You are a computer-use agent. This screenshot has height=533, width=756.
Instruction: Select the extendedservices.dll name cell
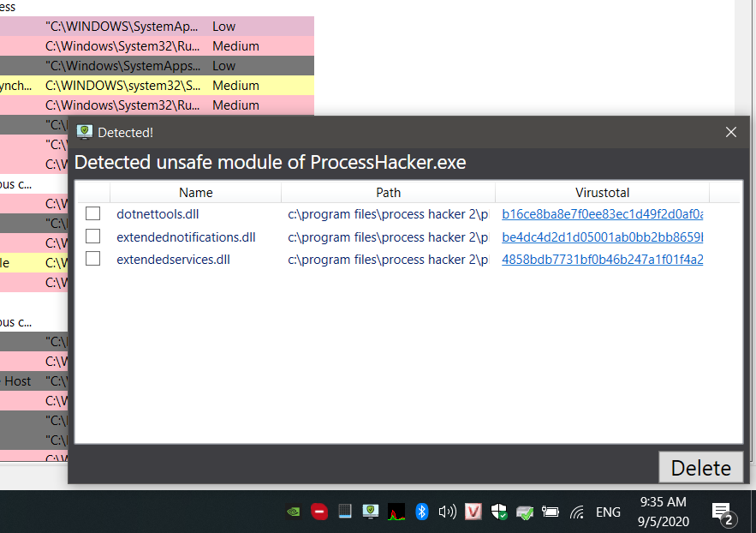pos(173,260)
